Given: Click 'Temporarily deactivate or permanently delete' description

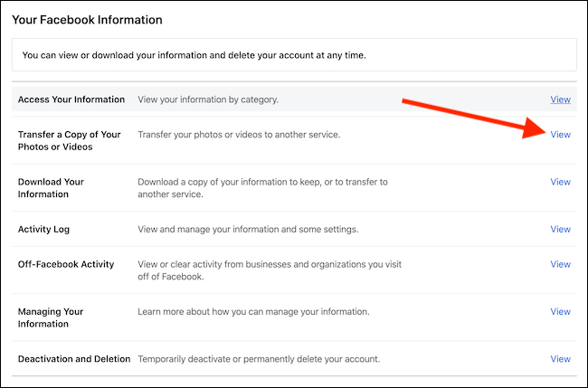Looking at the screenshot, I should click(259, 359).
